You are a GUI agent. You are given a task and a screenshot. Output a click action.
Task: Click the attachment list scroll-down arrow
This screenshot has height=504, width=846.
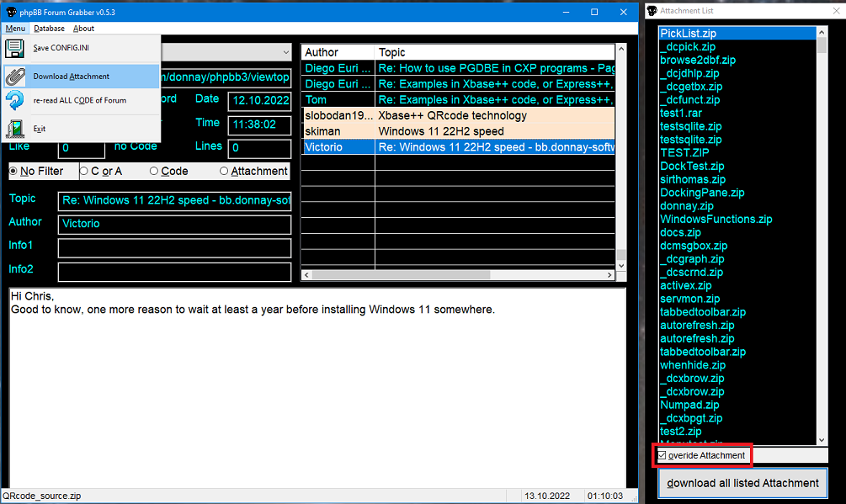click(822, 440)
